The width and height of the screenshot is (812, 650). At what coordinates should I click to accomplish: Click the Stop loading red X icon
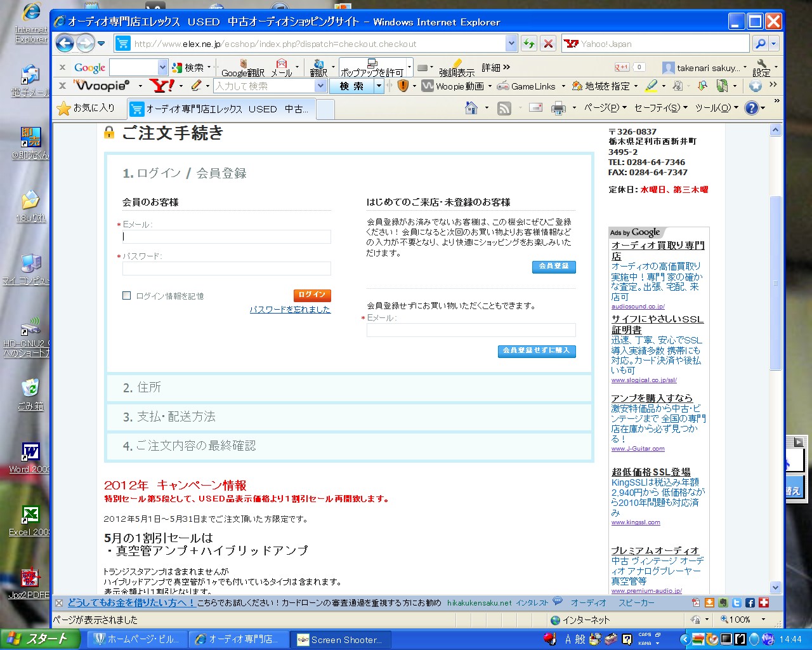point(549,43)
